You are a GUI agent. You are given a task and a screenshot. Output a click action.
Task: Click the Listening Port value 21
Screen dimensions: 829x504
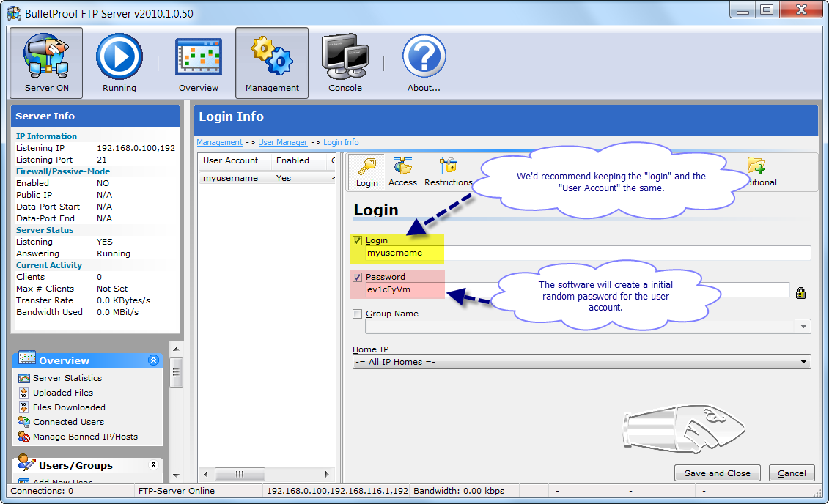[x=101, y=160]
